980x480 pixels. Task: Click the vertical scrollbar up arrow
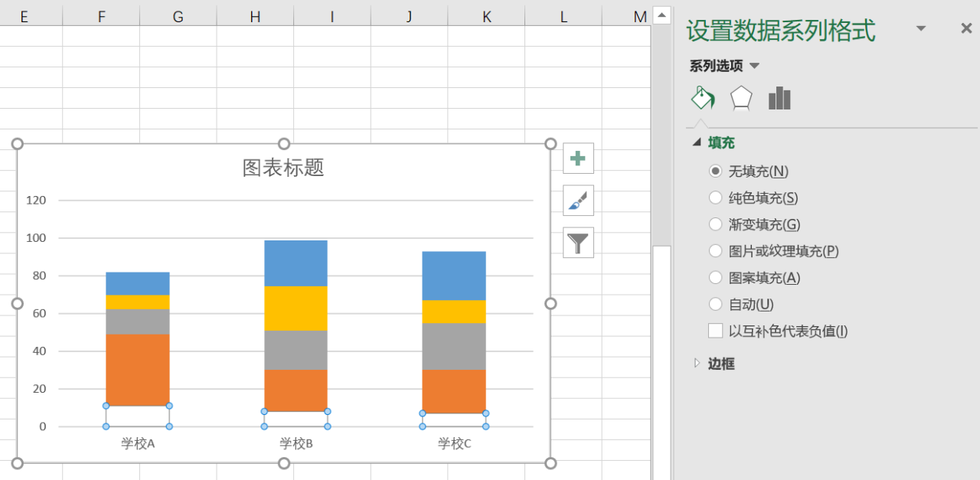(x=661, y=15)
